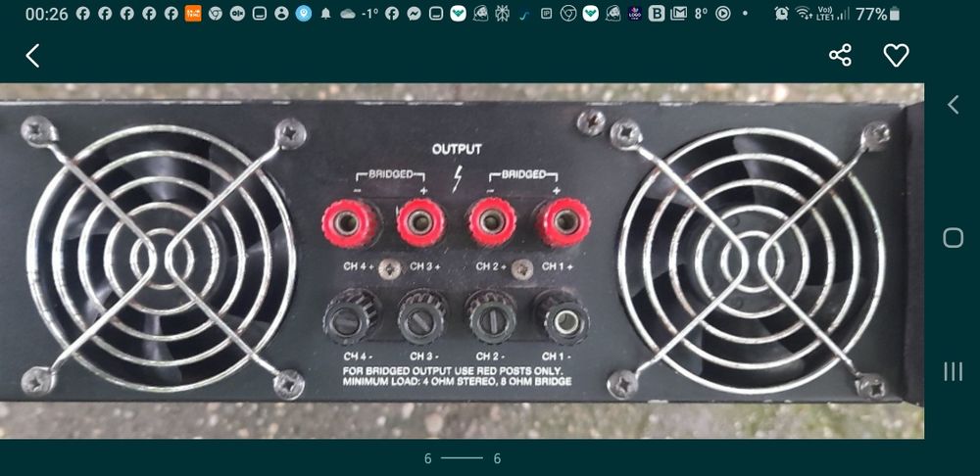980x476 pixels.
Task: Open the cloud weather -1° notification
Action: tap(360, 14)
